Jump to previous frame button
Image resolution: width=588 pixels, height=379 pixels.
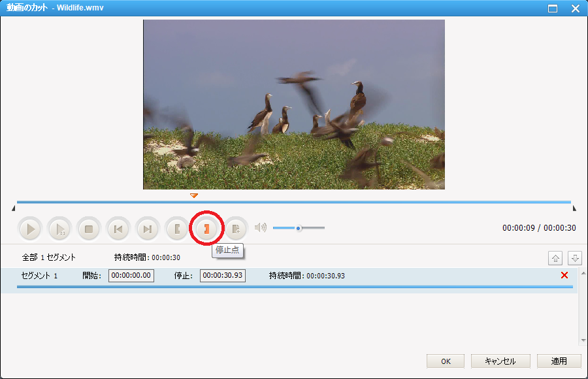coord(118,229)
